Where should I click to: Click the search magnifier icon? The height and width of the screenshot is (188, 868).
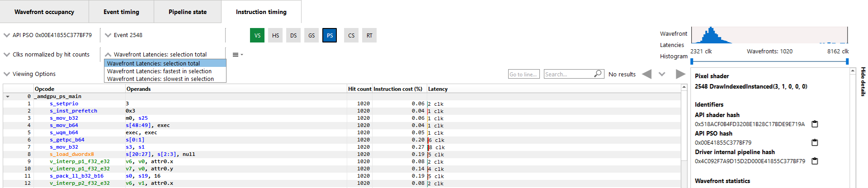pyautogui.click(x=598, y=74)
